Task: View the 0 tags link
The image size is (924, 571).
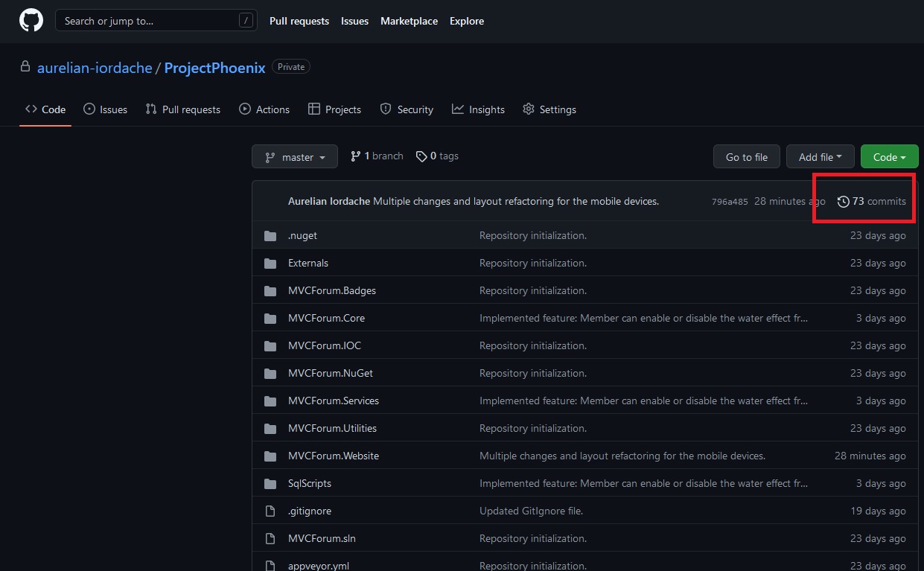Action: 437,156
